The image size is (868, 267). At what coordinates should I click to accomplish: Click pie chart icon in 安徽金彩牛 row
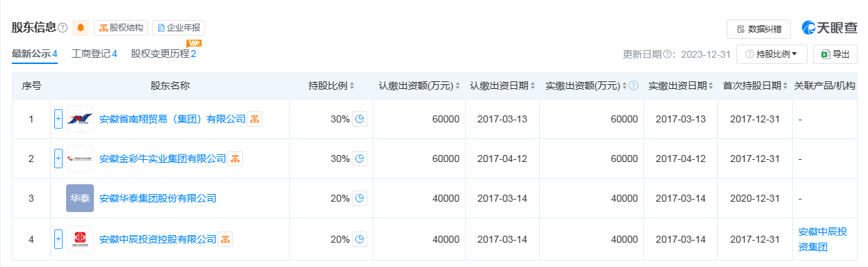tap(360, 159)
